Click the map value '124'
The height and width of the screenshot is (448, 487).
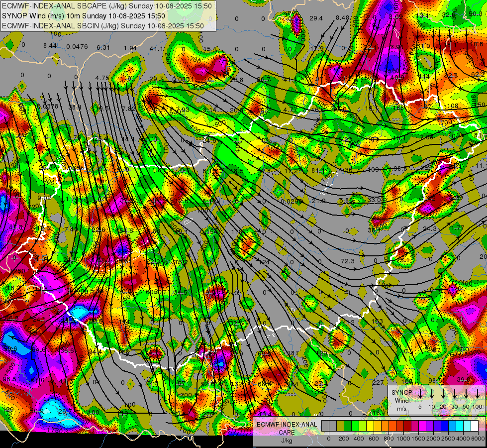point(264,262)
